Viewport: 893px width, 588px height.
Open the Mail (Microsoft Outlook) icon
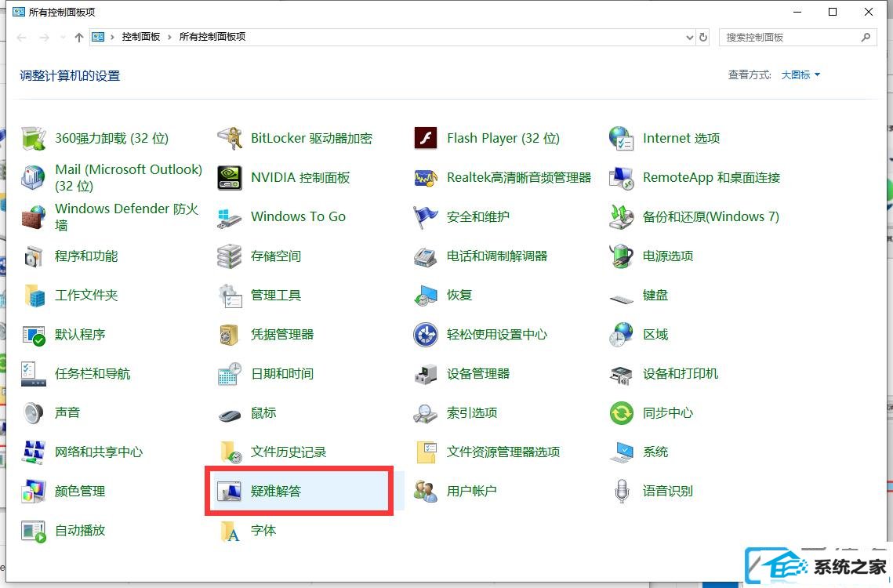(34, 177)
